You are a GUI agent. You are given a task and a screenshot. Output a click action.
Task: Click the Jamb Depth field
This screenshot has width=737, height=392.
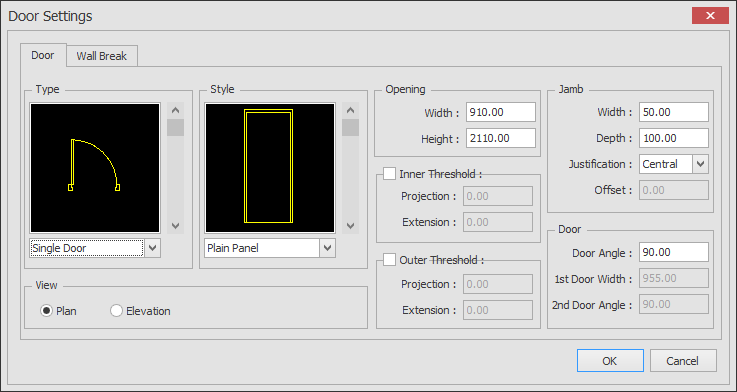pos(674,138)
